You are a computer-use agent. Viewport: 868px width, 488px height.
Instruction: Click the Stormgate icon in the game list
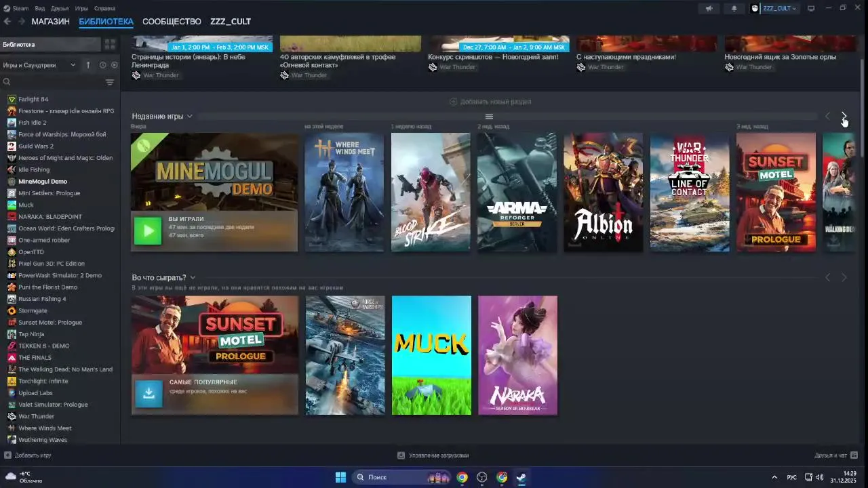coord(12,310)
